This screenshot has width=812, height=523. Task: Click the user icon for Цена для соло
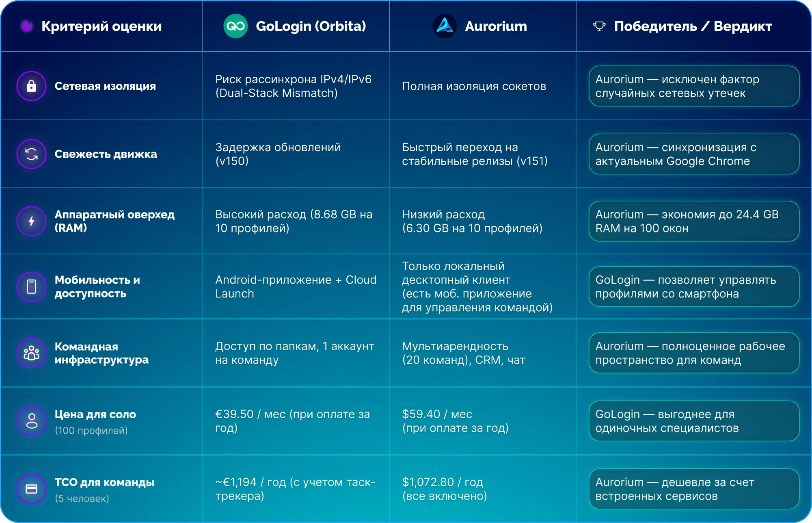click(x=31, y=421)
